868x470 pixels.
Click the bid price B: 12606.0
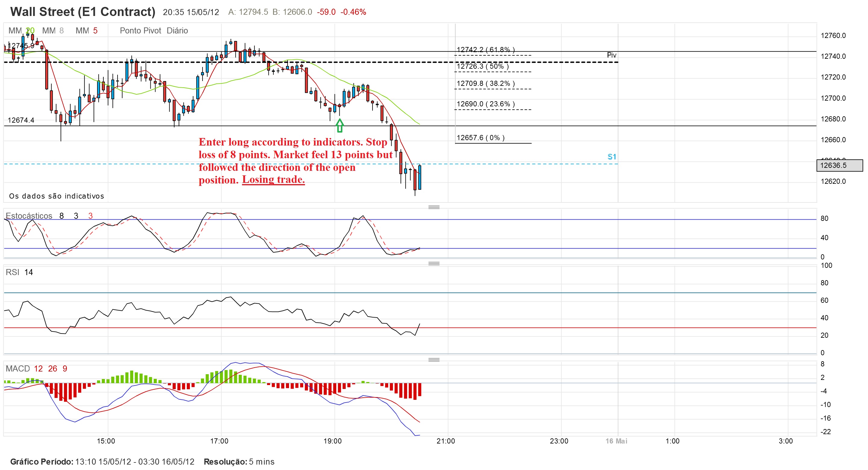tap(292, 12)
